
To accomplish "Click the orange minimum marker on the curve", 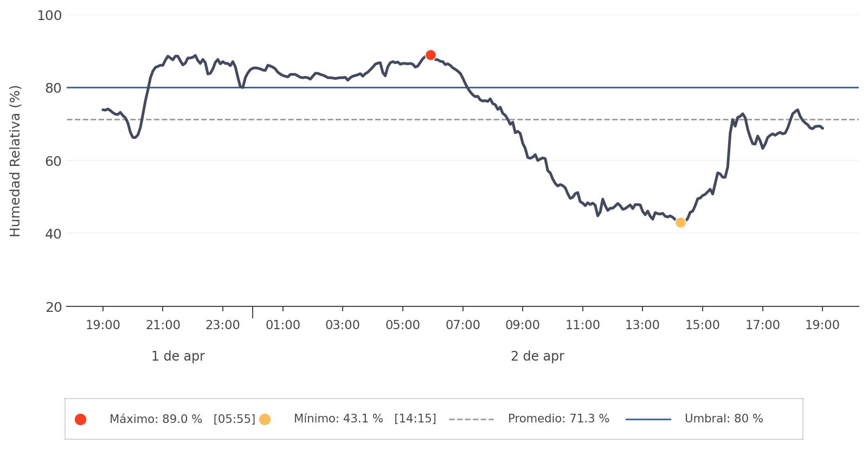I will point(680,222).
